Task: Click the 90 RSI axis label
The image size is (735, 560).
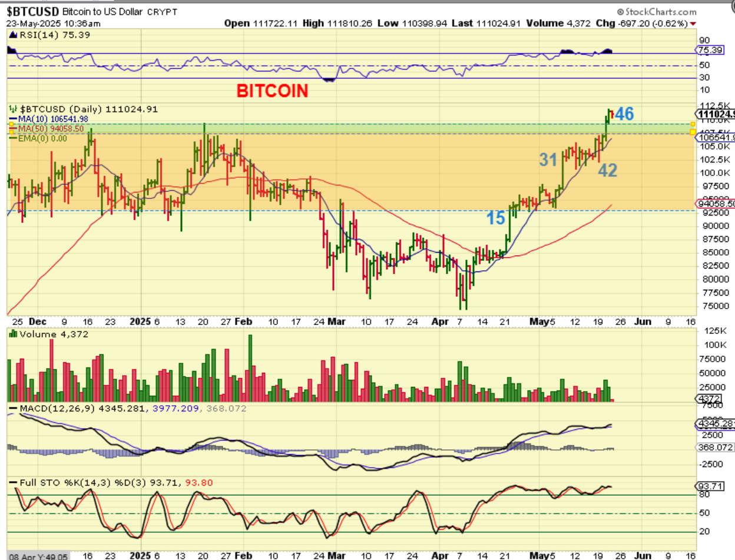Action: tap(704, 41)
